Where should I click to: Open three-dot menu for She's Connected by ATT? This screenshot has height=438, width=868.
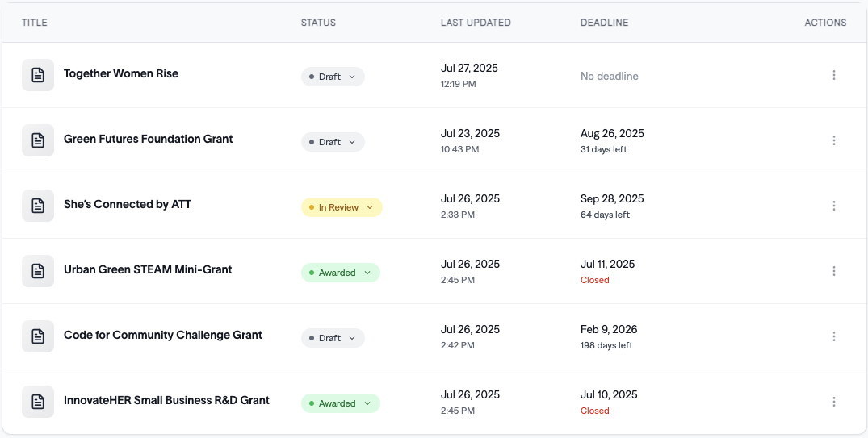pos(833,206)
